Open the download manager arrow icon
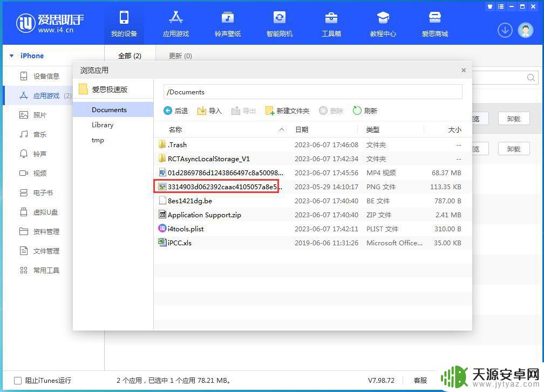 click(x=505, y=31)
